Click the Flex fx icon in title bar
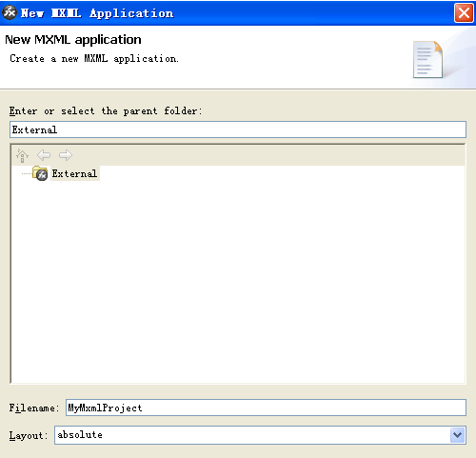 pos(10,12)
